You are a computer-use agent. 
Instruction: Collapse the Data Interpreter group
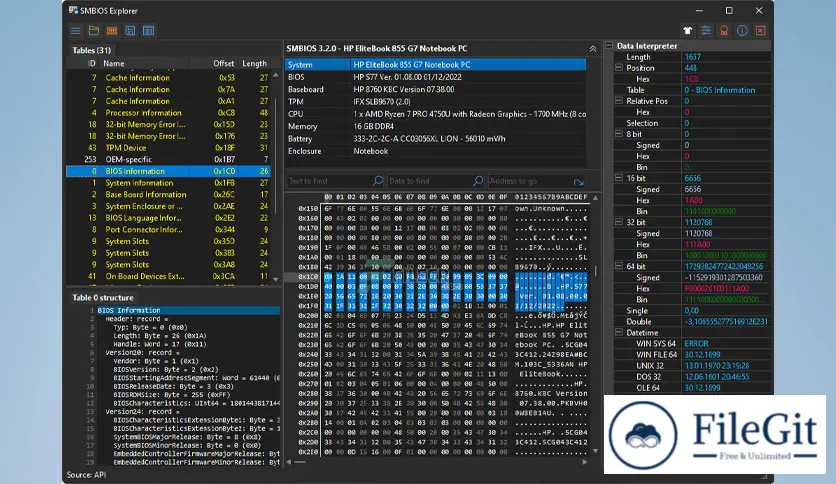click(x=609, y=46)
